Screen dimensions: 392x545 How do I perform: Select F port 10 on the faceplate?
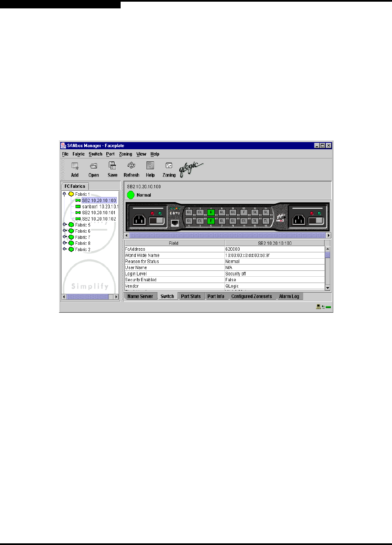[244, 212]
